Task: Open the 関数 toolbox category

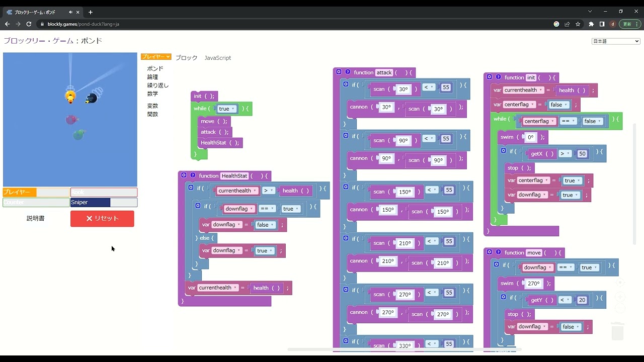Action: click(152, 114)
